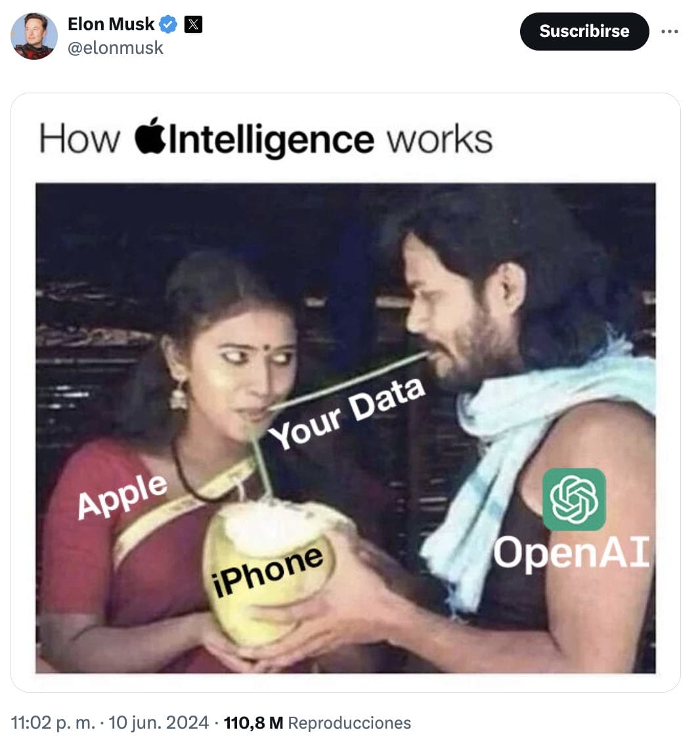Screen dimensions: 700x753
Task: Click the word 'works' in headline
Action: (439, 140)
